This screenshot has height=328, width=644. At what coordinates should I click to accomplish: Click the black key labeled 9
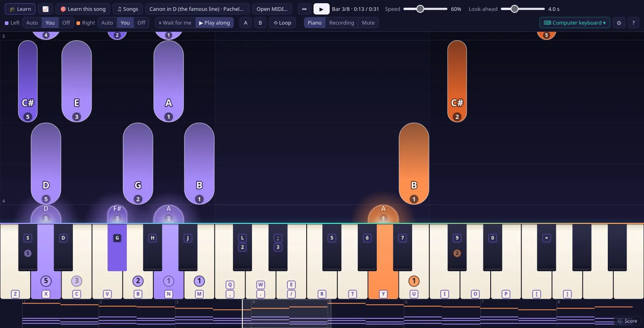457,247
